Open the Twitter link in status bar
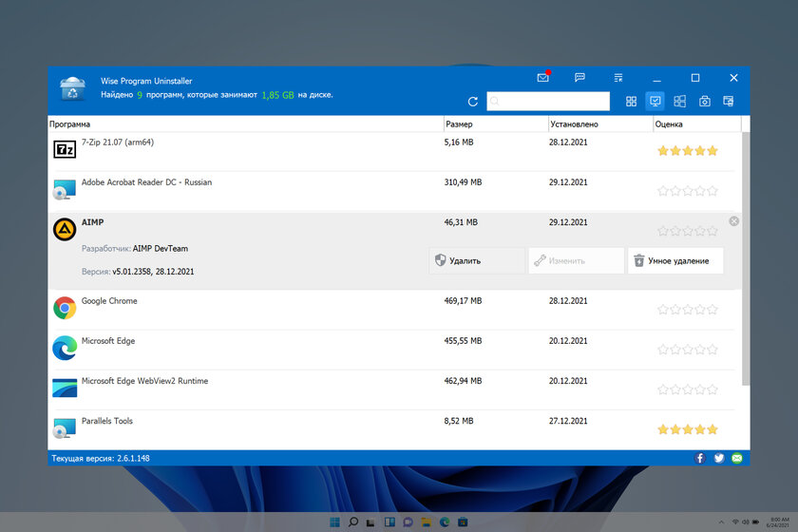 [x=718, y=458]
